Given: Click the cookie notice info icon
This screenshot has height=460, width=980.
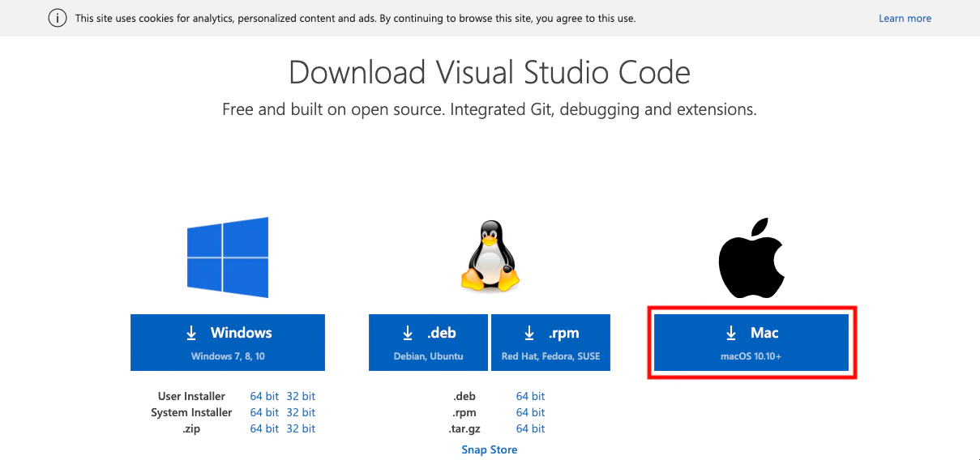Looking at the screenshot, I should point(58,18).
